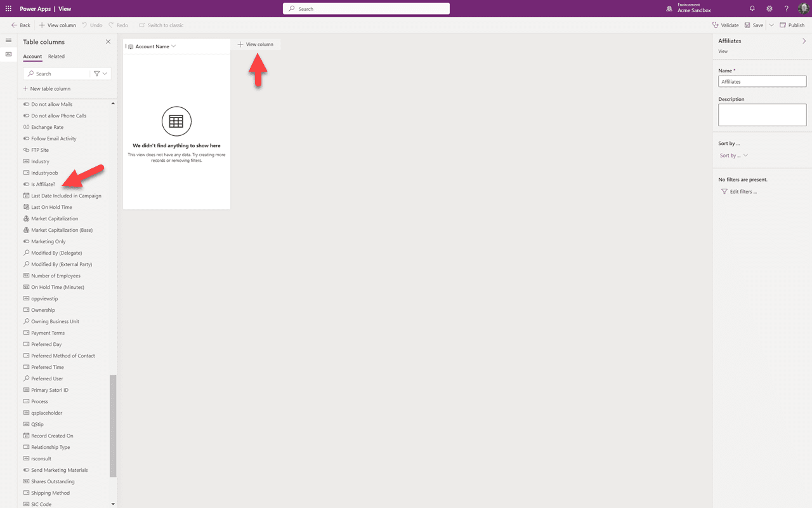Open the Account Name column header dropdown
This screenshot has width=812, height=508.
point(173,46)
